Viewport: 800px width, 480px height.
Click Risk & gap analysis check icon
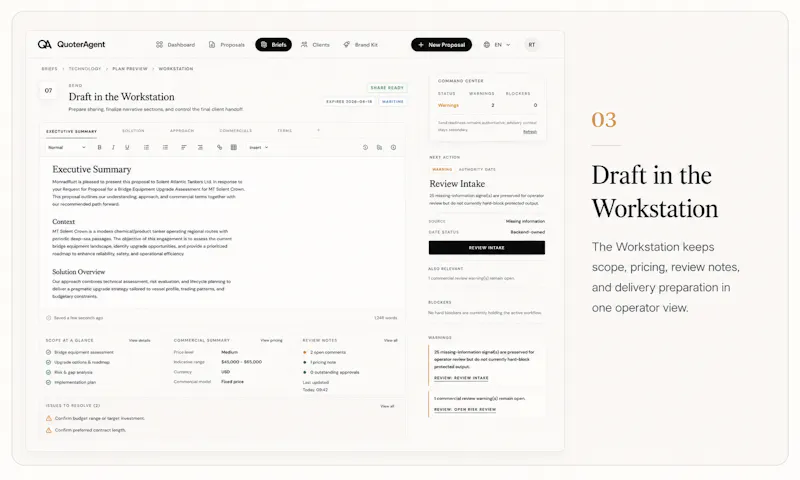[48, 372]
